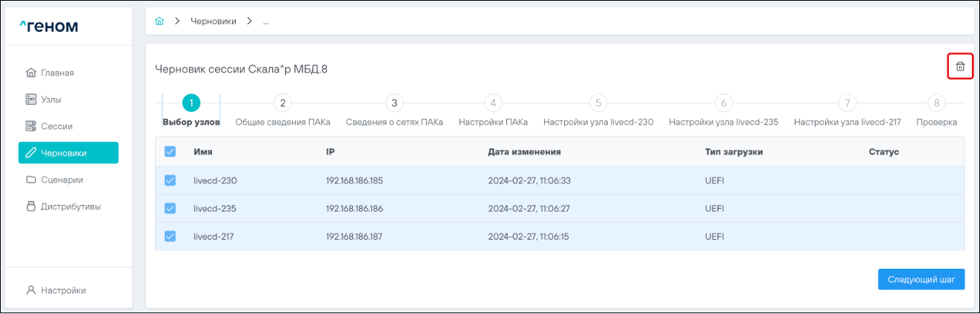Click the Геном logo
980x314 pixels.
[x=49, y=27]
